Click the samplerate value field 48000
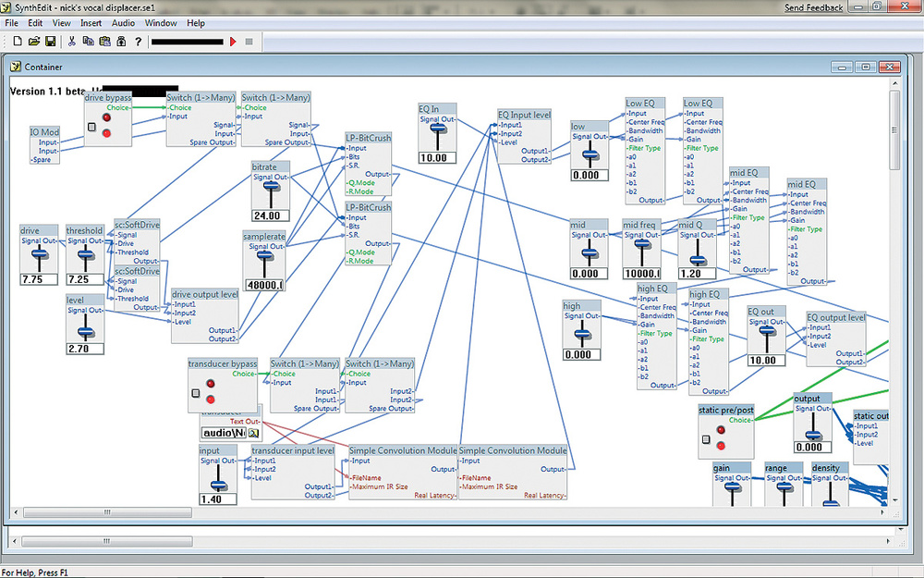 coord(264,285)
